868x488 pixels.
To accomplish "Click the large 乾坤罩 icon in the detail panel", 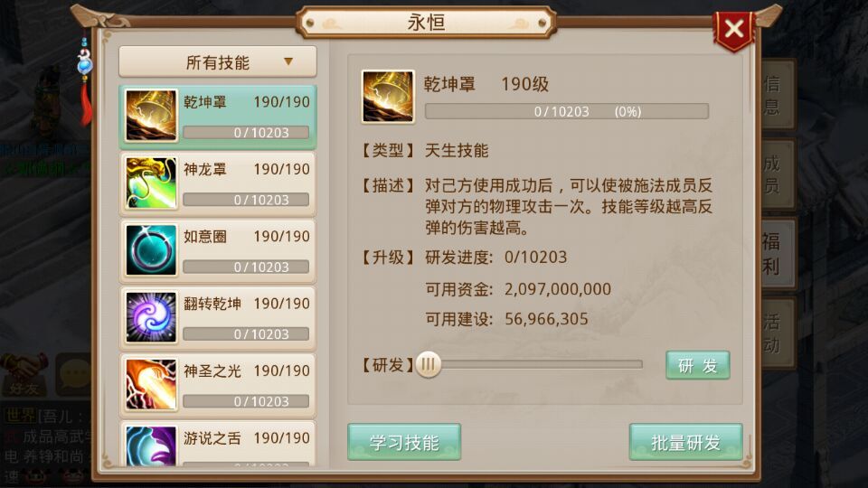I will tap(388, 96).
